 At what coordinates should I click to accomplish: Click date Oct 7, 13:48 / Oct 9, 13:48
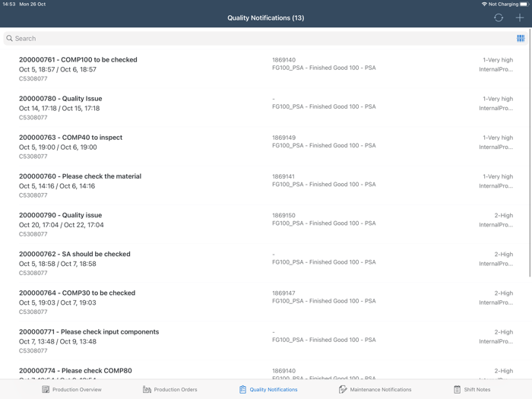pos(58,341)
